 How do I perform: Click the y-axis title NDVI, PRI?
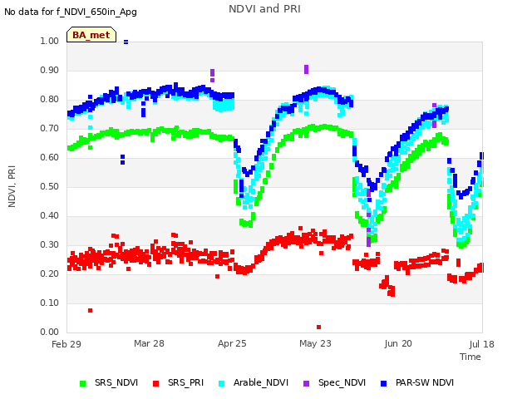(x=12, y=186)
